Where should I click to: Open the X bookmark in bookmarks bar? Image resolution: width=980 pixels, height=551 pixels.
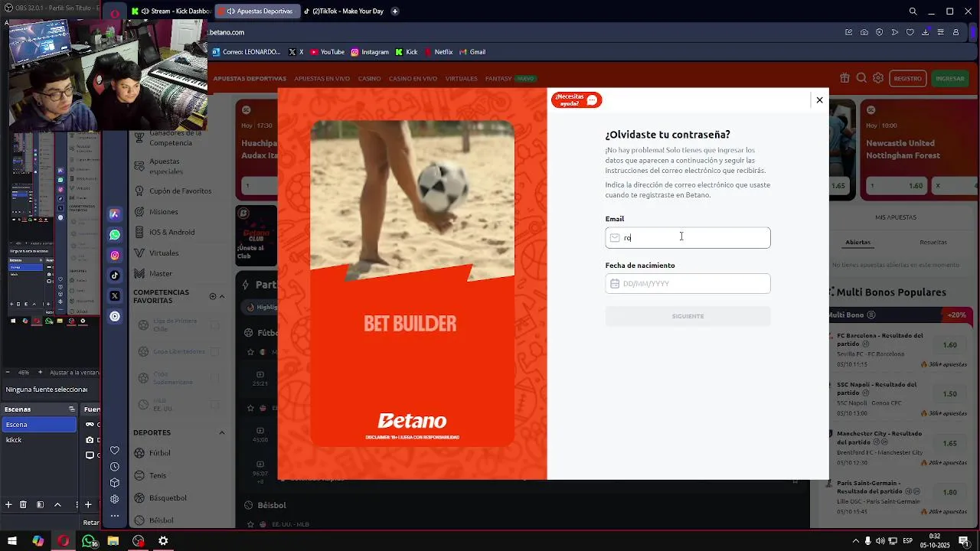[296, 52]
